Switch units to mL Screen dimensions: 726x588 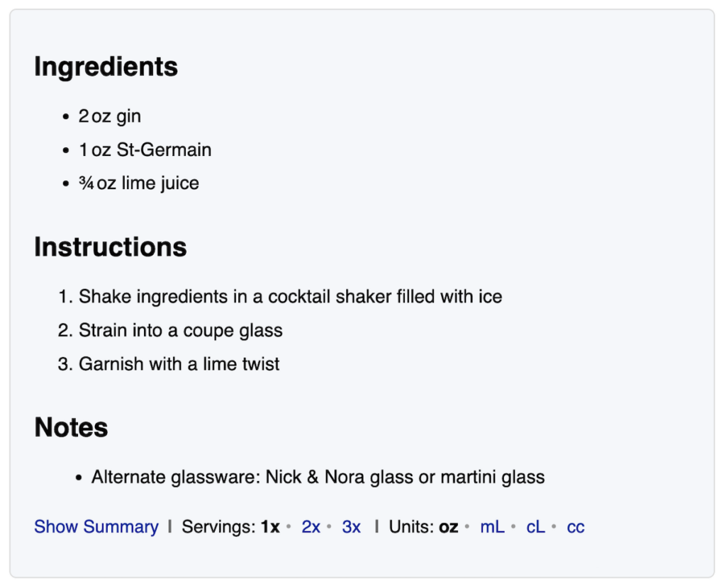pyautogui.click(x=492, y=526)
